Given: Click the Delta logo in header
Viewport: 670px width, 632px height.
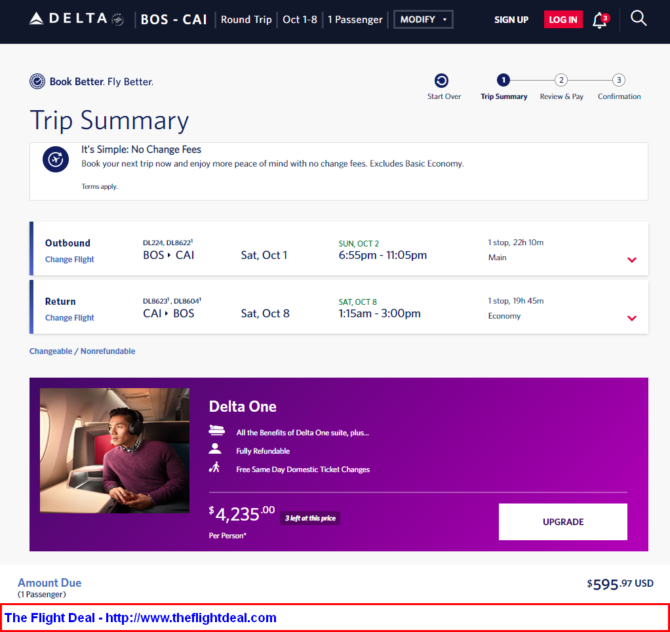Looking at the screenshot, I should tap(76, 19).
